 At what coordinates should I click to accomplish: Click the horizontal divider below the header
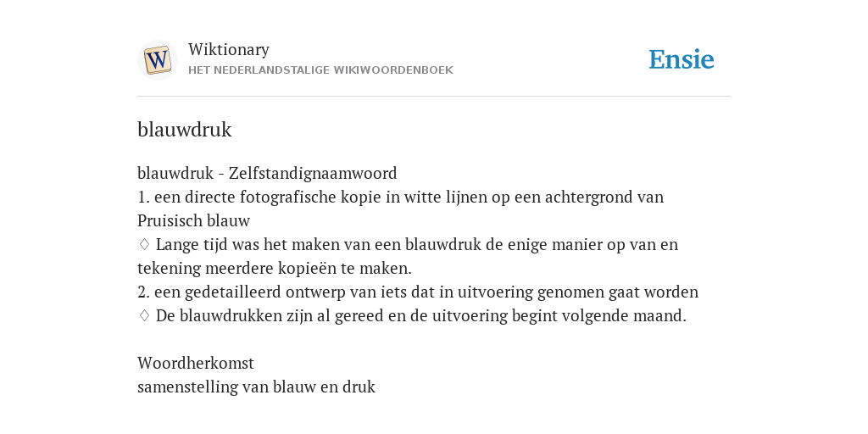point(434,97)
